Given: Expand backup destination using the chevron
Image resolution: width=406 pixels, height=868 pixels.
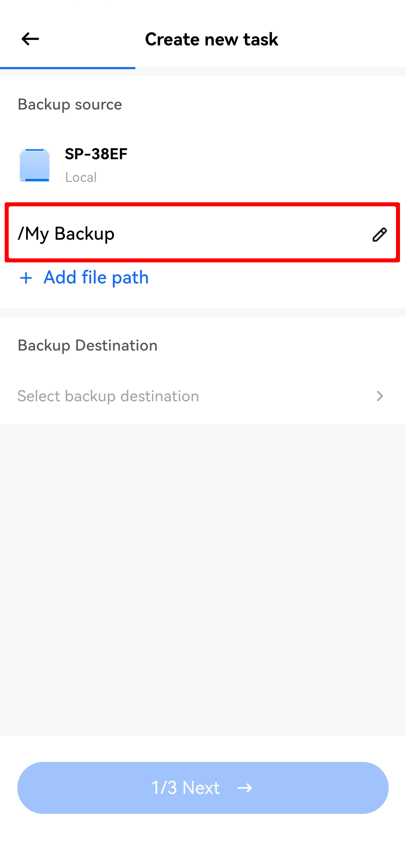Looking at the screenshot, I should tap(380, 396).
